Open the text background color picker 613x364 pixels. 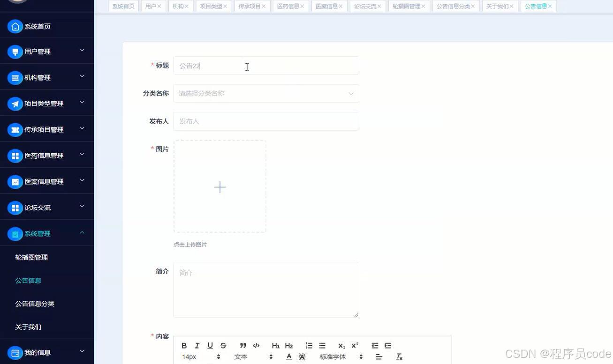point(302,357)
